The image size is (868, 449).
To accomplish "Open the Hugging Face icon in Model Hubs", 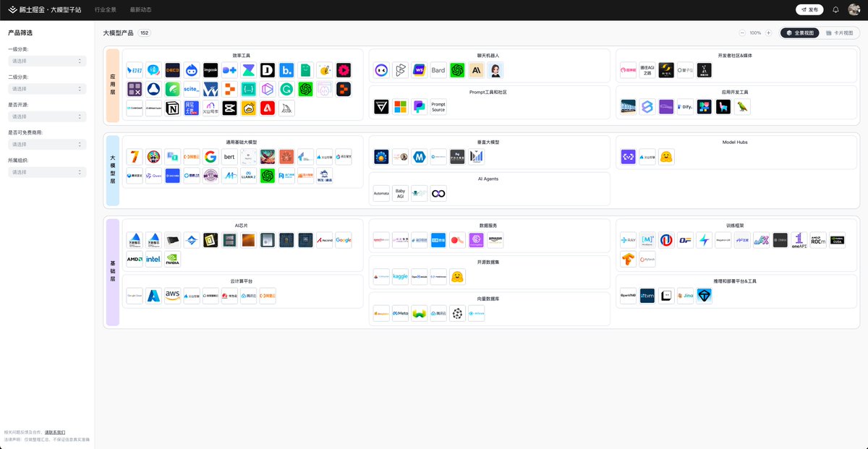I will pos(666,157).
